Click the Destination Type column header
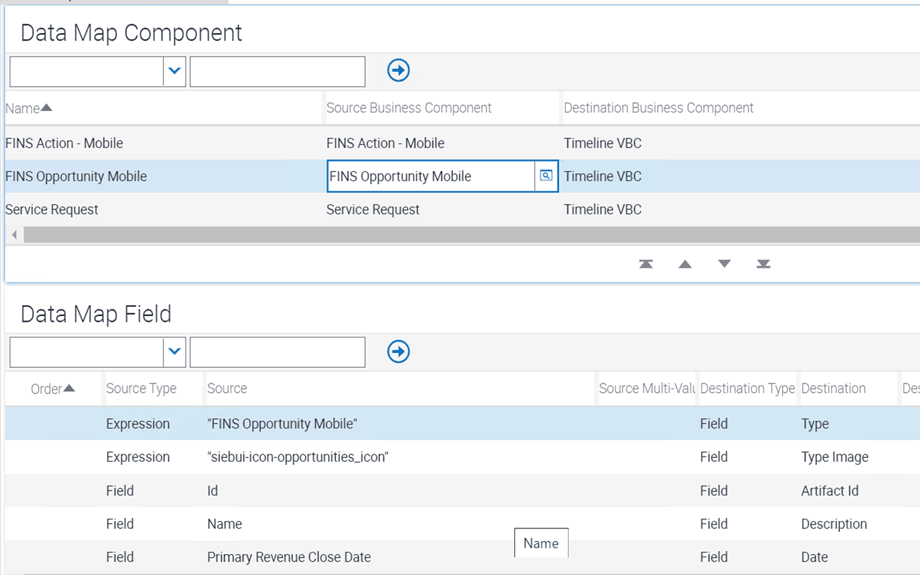Screen dimensions: 920x575 (x=747, y=389)
